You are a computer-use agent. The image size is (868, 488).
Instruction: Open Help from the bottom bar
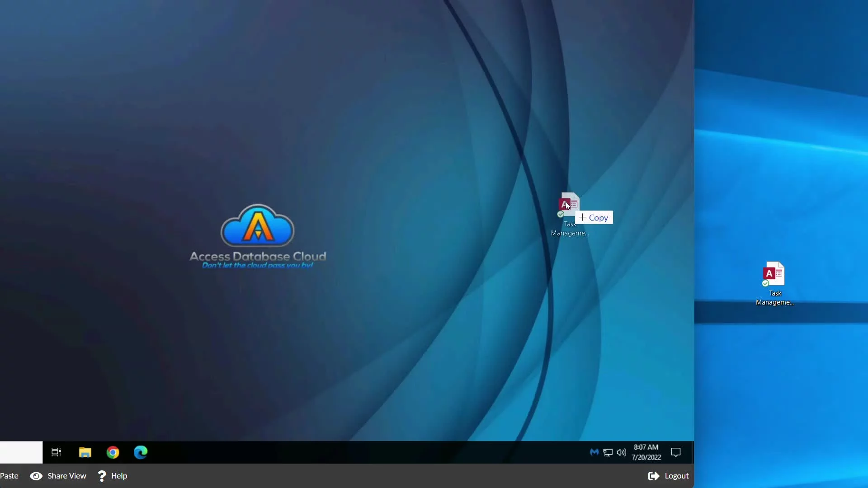point(118,476)
